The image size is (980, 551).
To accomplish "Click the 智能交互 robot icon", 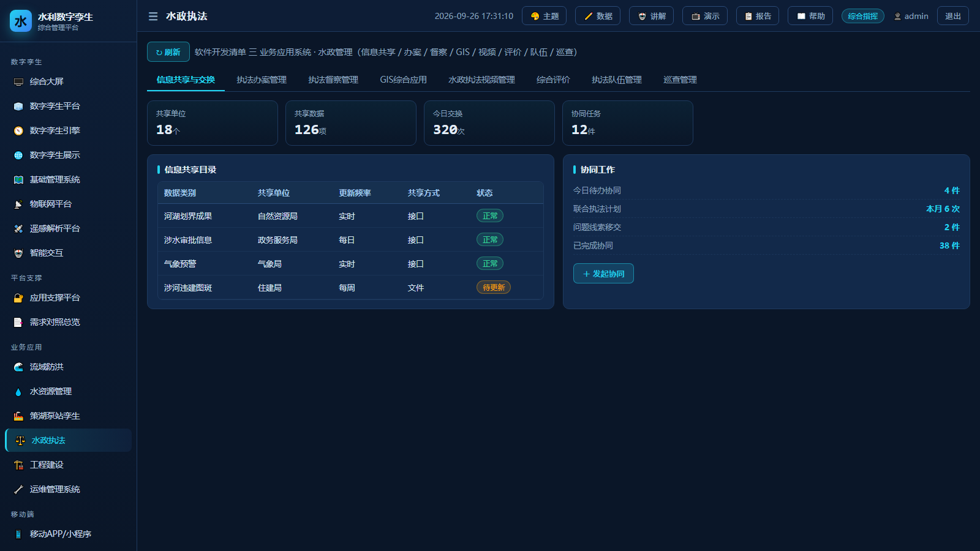I will [18, 253].
